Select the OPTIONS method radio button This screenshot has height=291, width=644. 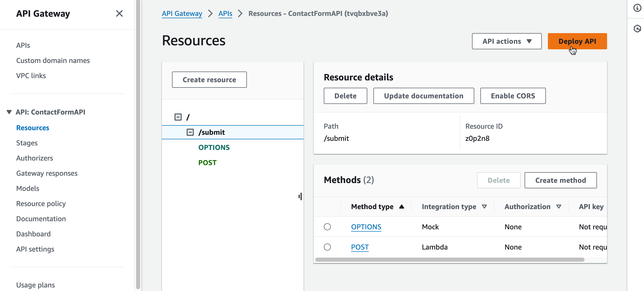[327, 227]
